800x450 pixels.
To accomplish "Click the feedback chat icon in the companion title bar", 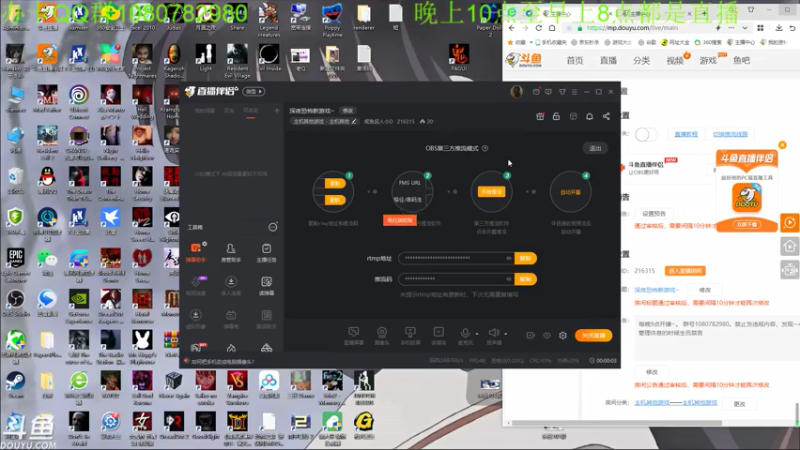I will click(x=548, y=92).
